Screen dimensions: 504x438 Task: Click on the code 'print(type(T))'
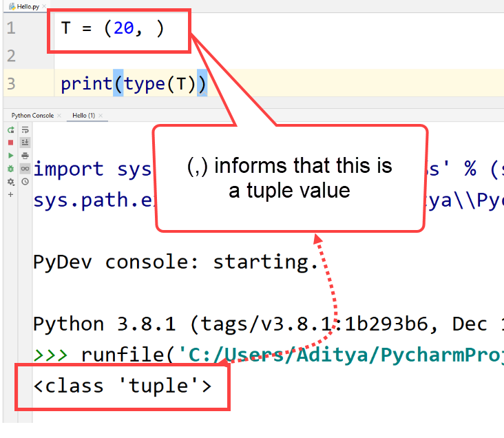pyautogui.click(x=134, y=84)
